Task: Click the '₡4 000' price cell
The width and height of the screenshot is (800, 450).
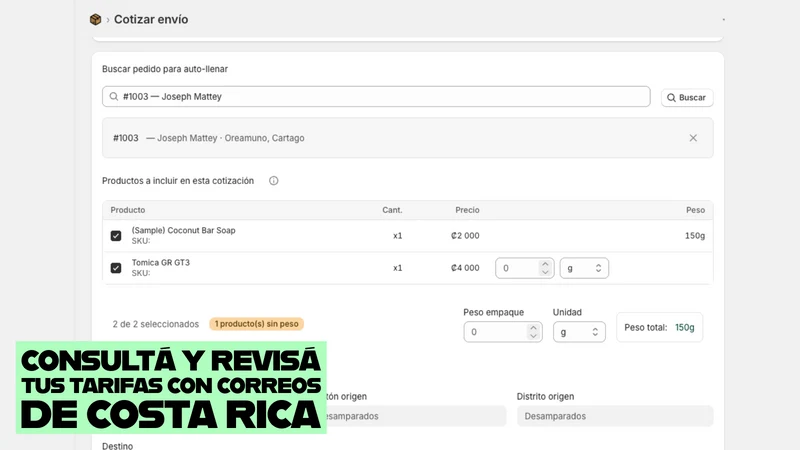Action: pyautogui.click(x=465, y=268)
